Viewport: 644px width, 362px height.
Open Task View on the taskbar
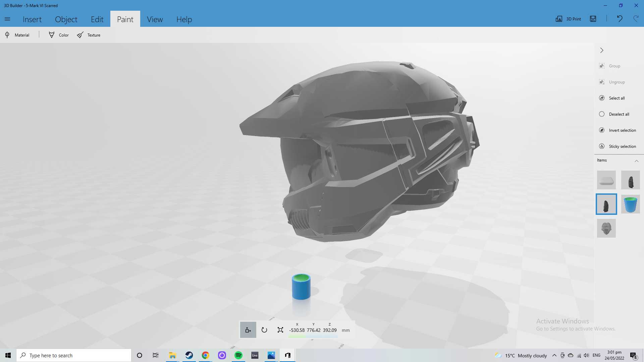tap(156, 355)
